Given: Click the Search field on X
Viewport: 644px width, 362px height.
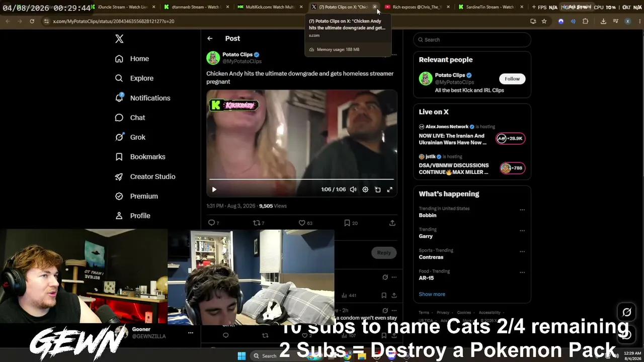Looking at the screenshot, I should 472,40.
